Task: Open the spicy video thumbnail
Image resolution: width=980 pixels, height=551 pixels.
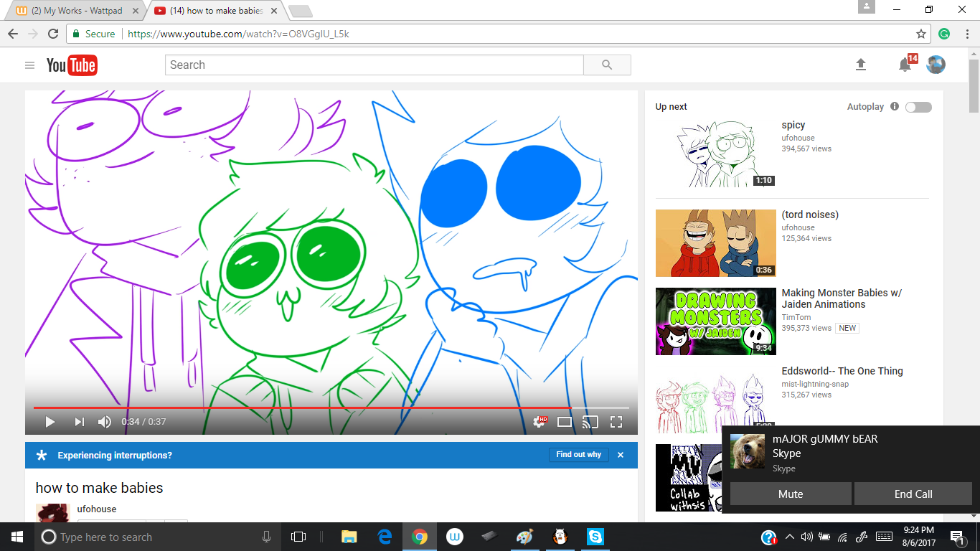Action: (x=716, y=154)
